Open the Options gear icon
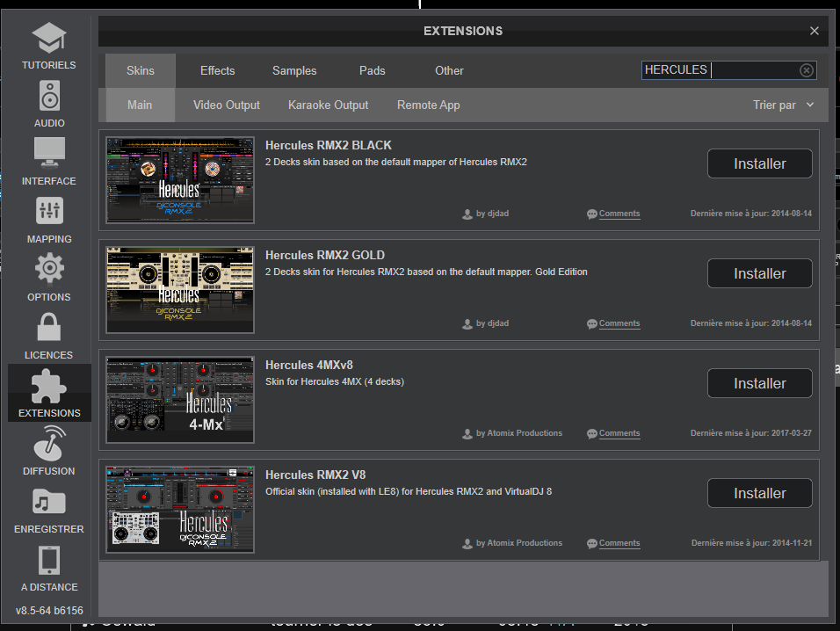 click(49, 269)
